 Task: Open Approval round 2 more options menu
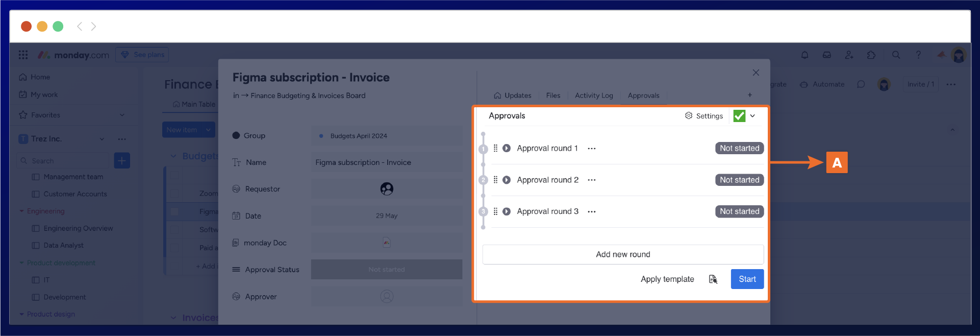[x=592, y=180]
